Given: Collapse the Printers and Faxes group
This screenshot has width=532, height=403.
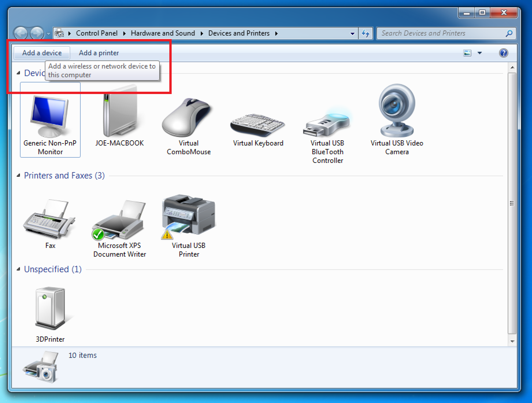Looking at the screenshot, I should click(18, 175).
